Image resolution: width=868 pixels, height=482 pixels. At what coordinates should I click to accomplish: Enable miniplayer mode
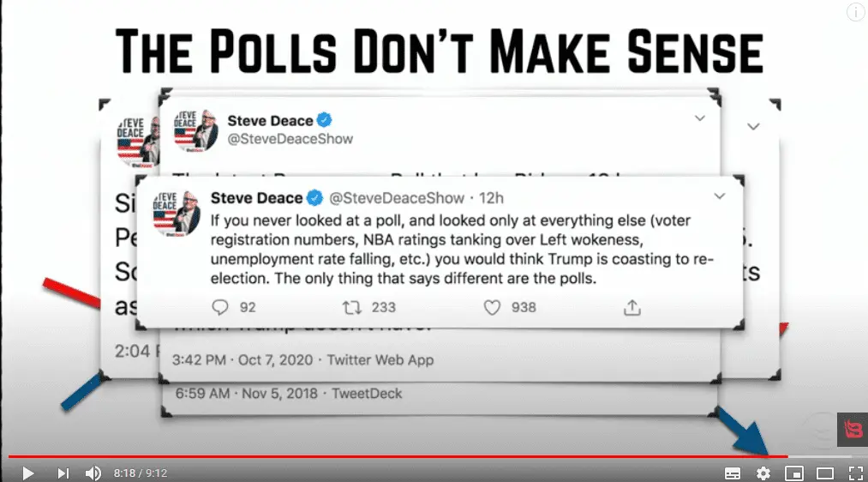coord(794,473)
